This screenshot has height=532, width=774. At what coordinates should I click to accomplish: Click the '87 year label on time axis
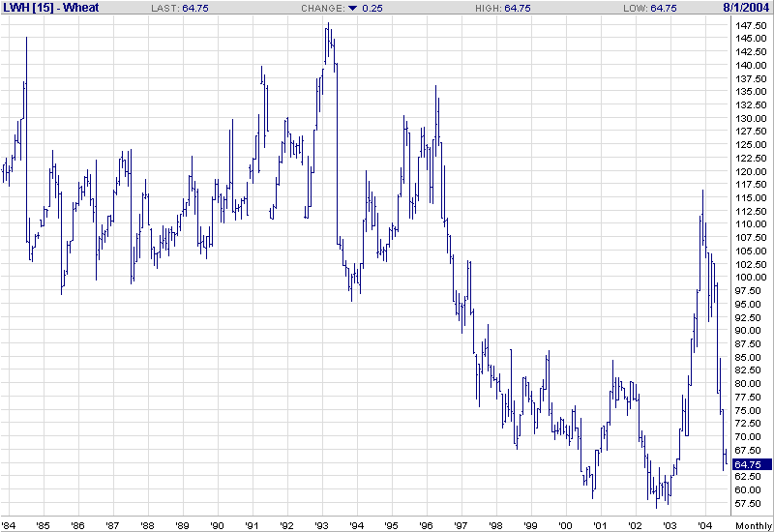coord(112,525)
